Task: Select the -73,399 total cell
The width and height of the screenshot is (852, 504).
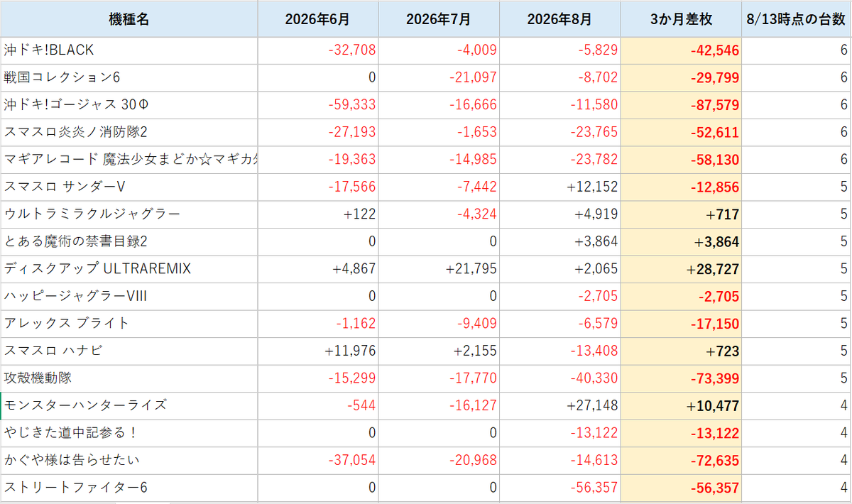Action: (x=682, y=378)
